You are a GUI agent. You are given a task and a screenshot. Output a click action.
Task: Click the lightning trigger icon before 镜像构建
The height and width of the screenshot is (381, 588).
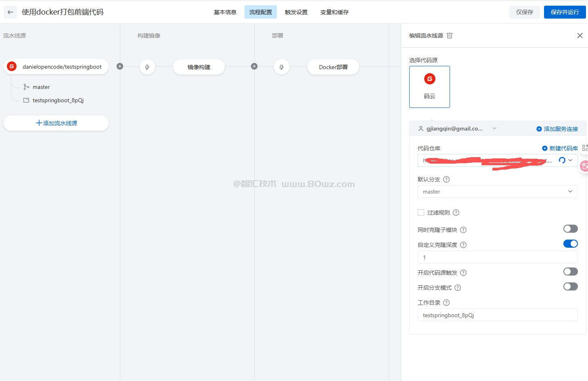[147, 67]
